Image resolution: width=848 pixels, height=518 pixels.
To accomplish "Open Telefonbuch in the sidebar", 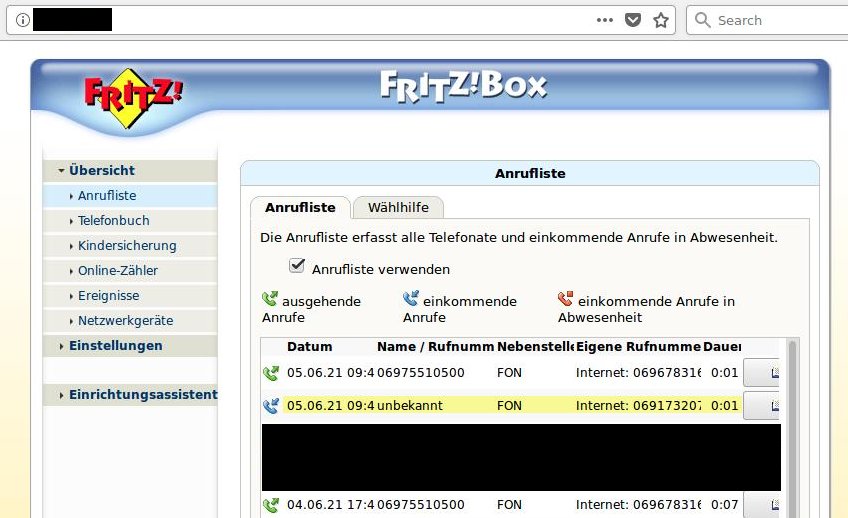I will [130, 221].
